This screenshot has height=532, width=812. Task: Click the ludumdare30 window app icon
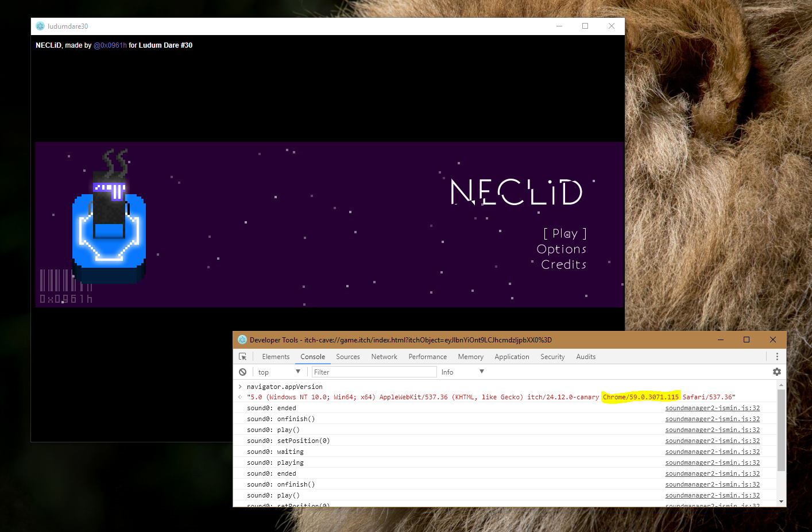click(40, 26)
